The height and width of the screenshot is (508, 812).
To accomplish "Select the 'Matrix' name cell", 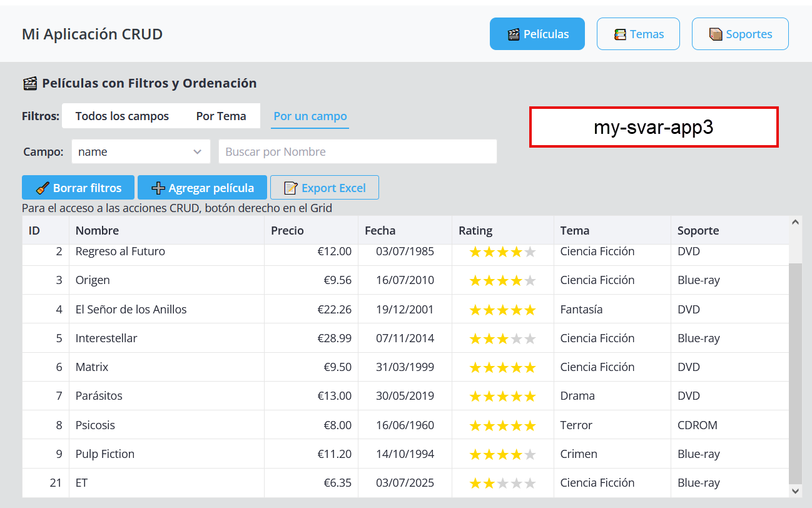I will [x=166, y=367].
